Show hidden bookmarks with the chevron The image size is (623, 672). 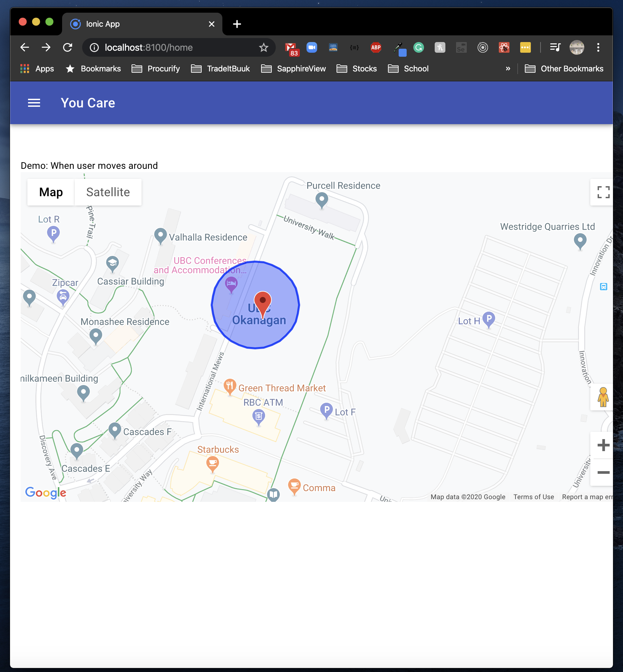coord(508,69)
